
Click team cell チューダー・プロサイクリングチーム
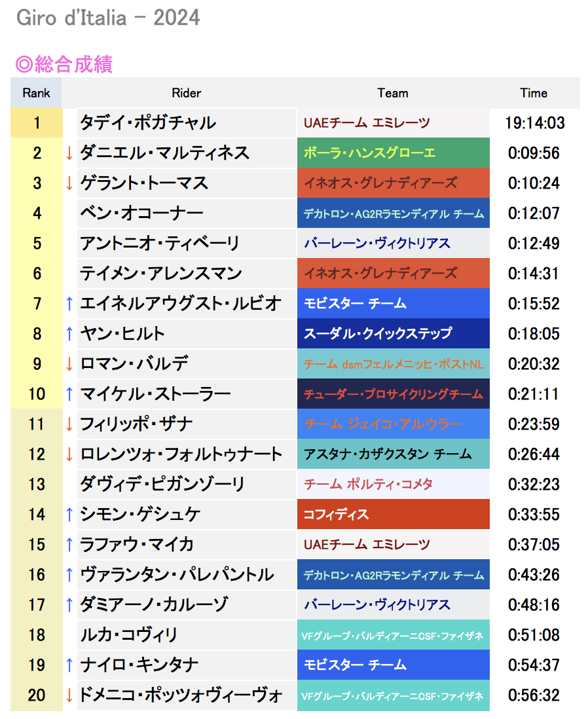[393, 394]
